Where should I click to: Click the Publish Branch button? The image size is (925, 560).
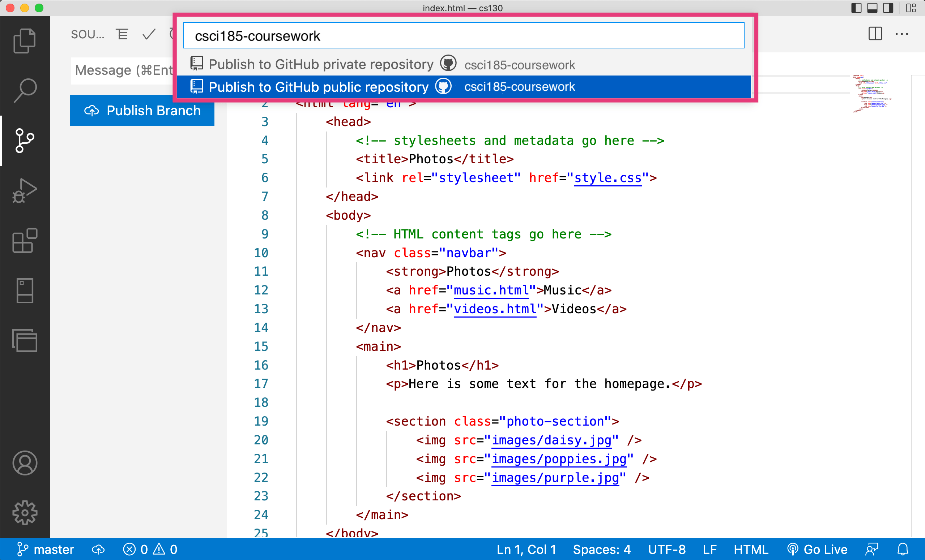[142, 110]
